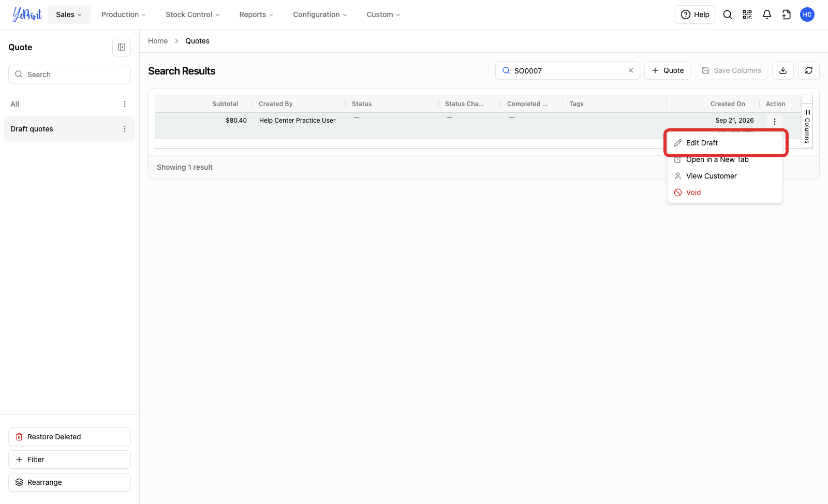Clear the SO0007 search text
The width and height of the screenshot is (828, 504).
point(631,70)
